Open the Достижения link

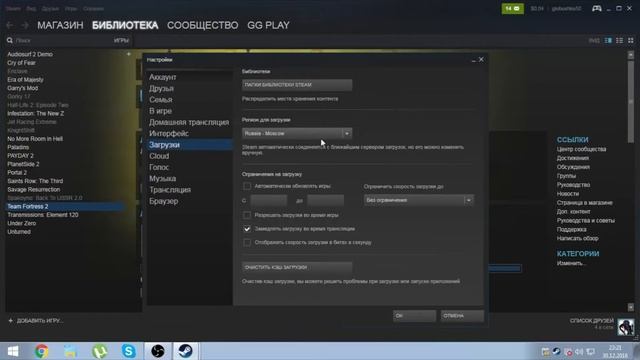pos(573,158)
